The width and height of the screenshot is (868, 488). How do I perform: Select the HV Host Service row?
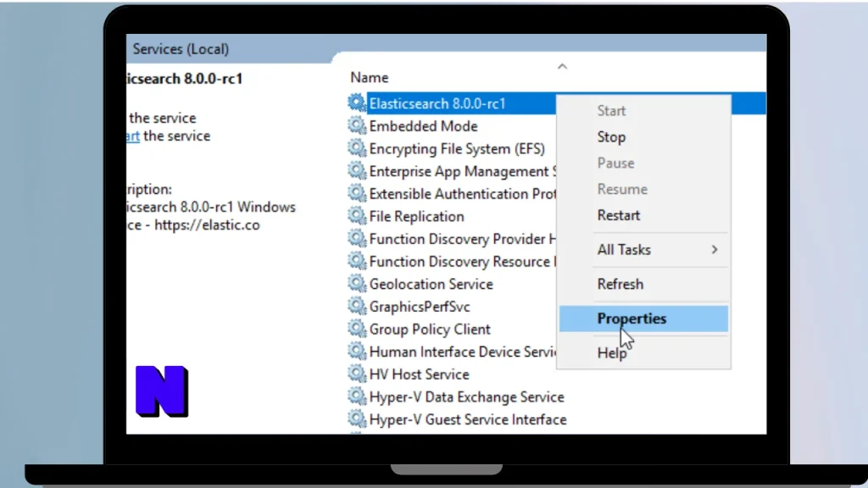click(419, 374)
